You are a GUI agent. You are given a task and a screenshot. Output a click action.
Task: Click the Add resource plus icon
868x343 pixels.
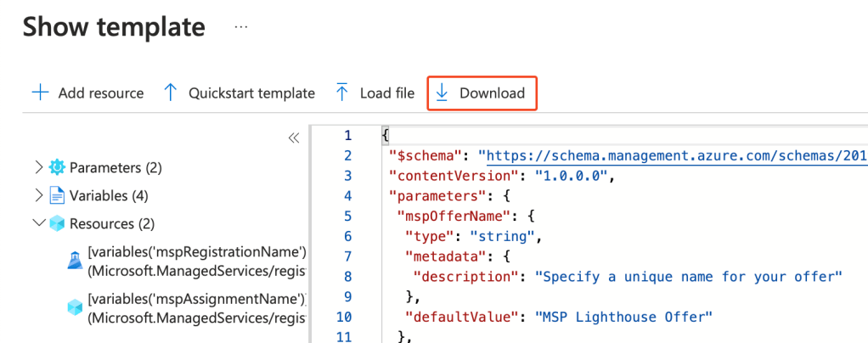point(40,93)
